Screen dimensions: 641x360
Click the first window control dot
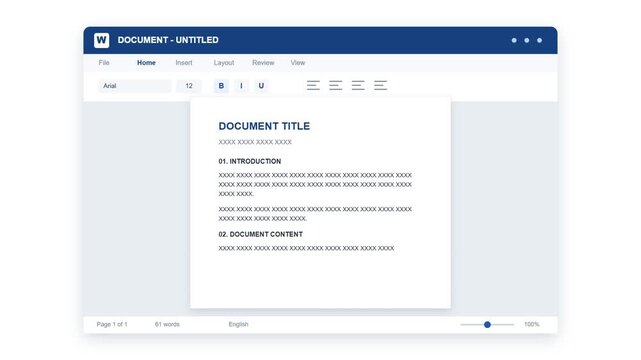point(514,40)
